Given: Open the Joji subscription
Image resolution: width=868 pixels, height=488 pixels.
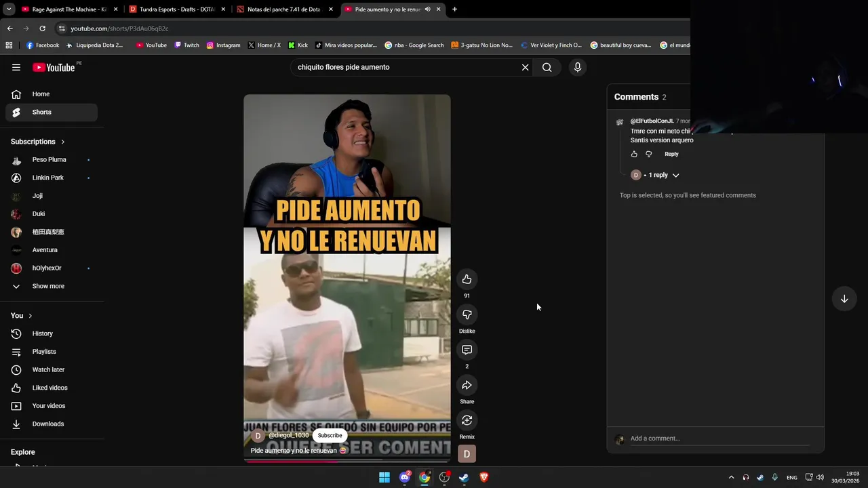Looking at the screenshot, I should tap(52, 196).
